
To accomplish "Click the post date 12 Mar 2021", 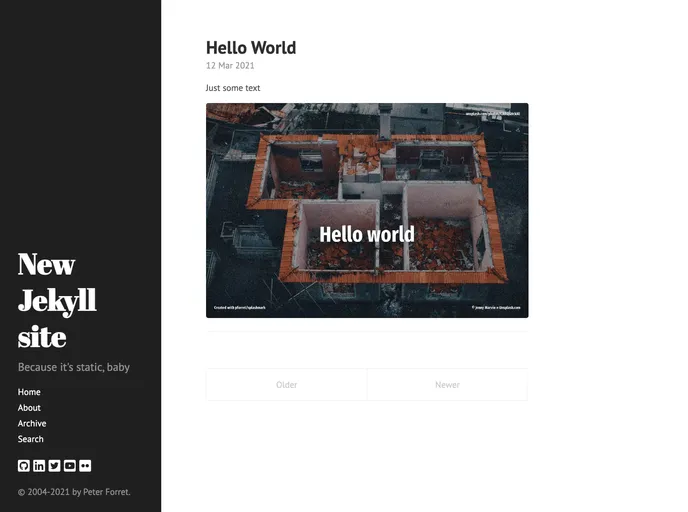I will (x=230, y=66).
